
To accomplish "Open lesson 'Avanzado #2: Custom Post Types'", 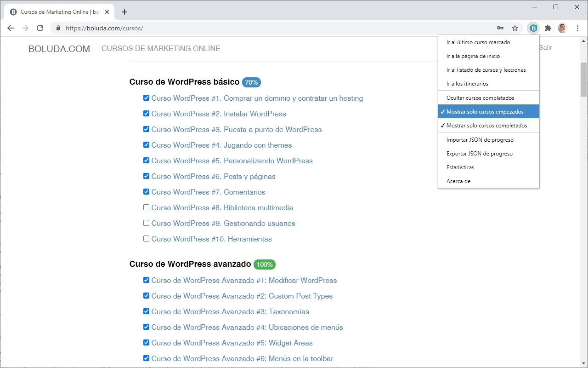I will tap(242, 296).
